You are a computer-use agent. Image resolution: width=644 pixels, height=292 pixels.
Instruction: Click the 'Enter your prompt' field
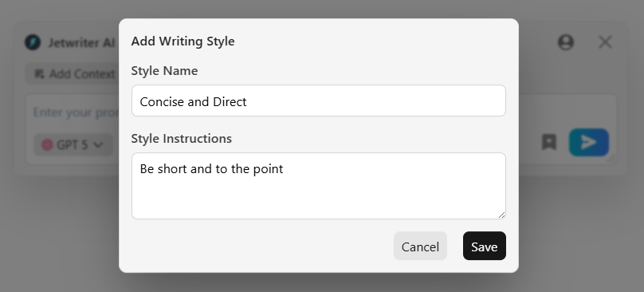76,112
